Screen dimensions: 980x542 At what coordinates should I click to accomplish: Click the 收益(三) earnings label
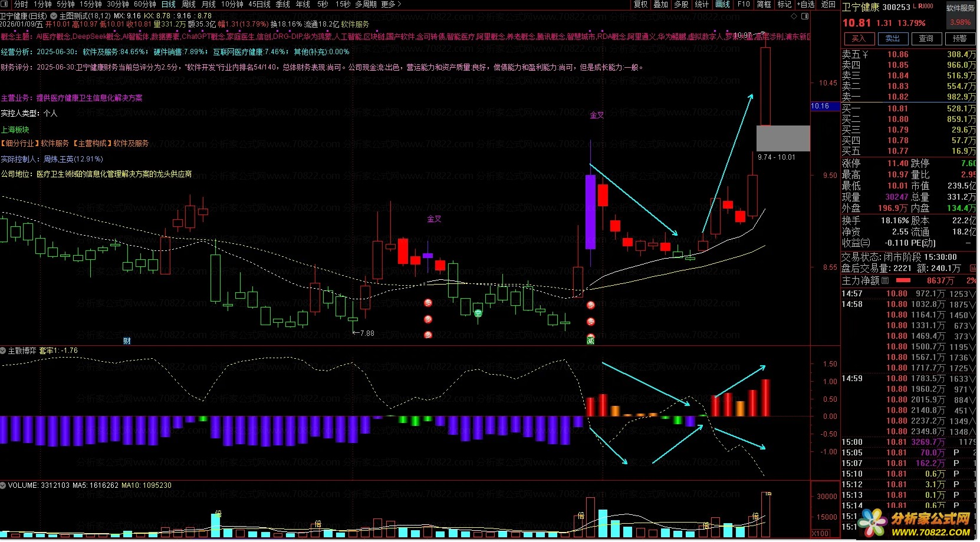[x=856, y=243]
